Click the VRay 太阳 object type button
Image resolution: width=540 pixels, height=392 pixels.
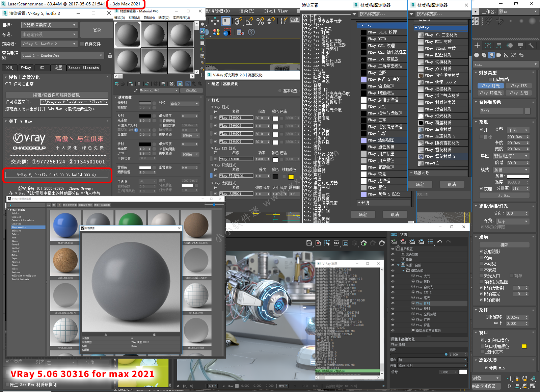point(518,93)
